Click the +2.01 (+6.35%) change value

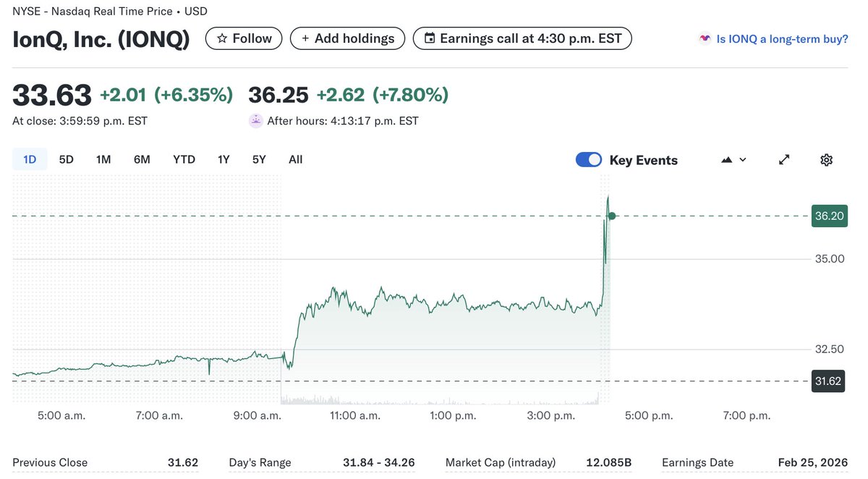(166, 95)
